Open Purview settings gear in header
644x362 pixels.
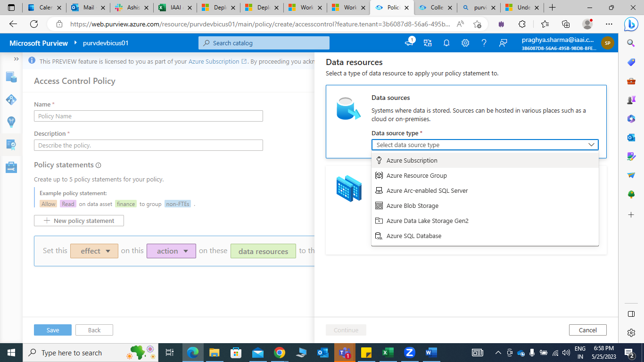[465, 43]
